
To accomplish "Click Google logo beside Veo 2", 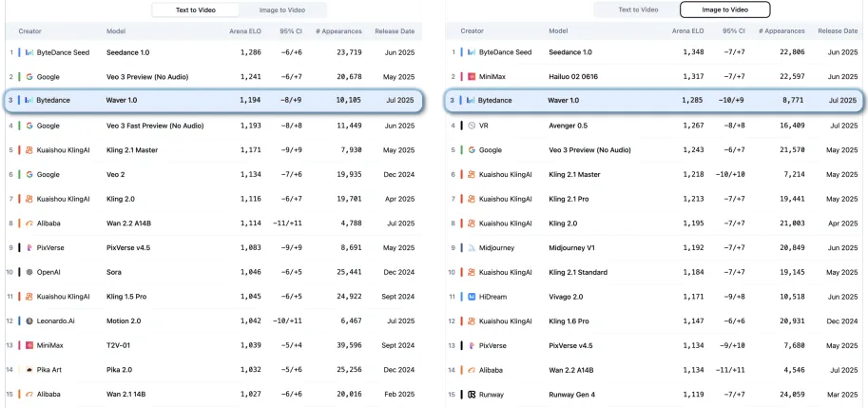I will 29,174.
